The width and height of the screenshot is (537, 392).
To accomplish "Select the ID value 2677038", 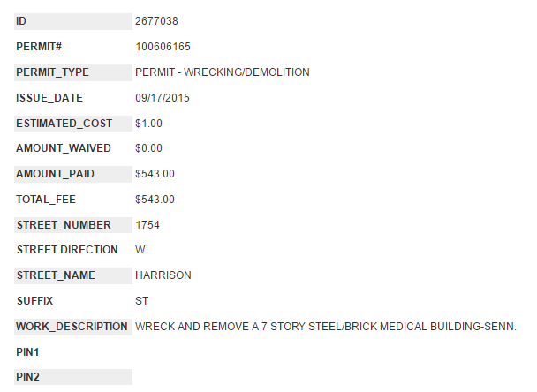I will coord(157,20).
